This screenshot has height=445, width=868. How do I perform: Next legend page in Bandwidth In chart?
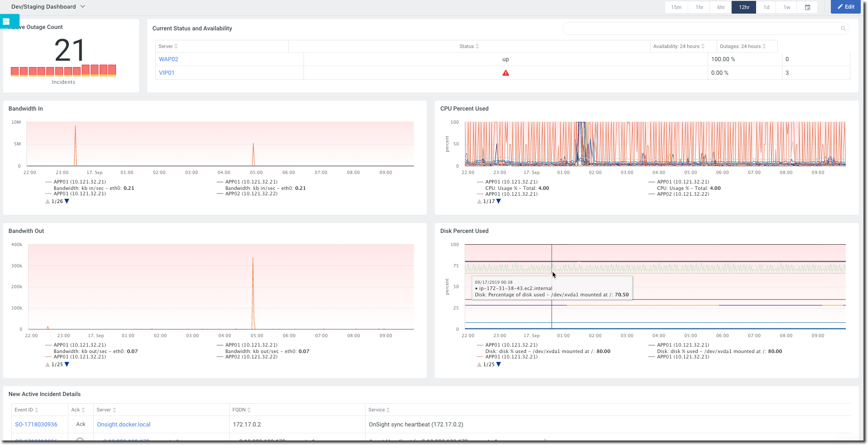[67, 201]
